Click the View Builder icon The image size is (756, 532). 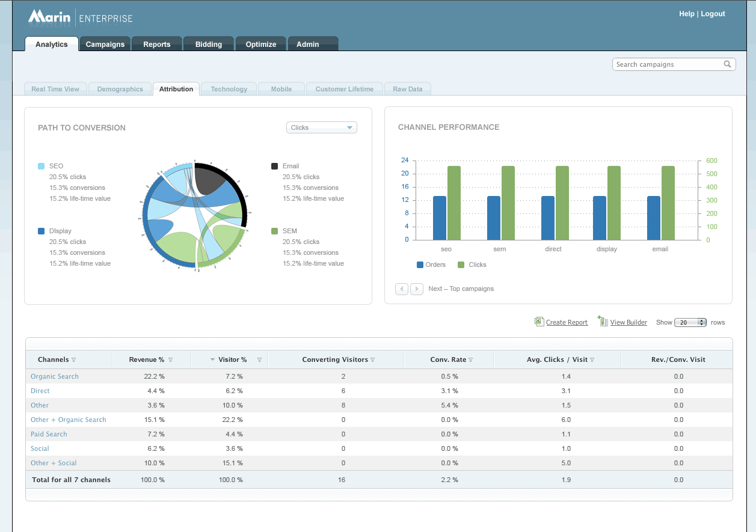(x=603, y=322)
